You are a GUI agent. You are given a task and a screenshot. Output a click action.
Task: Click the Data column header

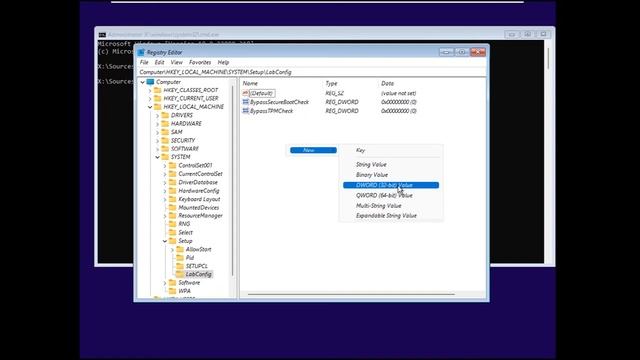387,83
